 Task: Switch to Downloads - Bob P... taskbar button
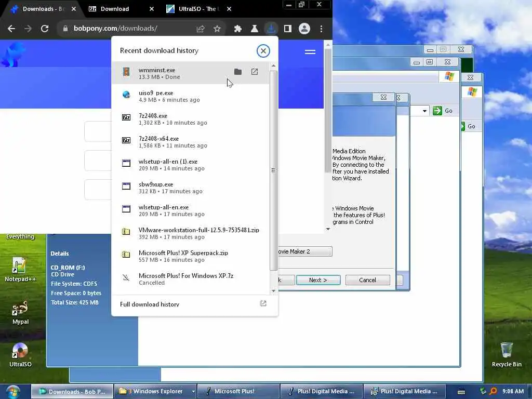click(x=72, y=392)
